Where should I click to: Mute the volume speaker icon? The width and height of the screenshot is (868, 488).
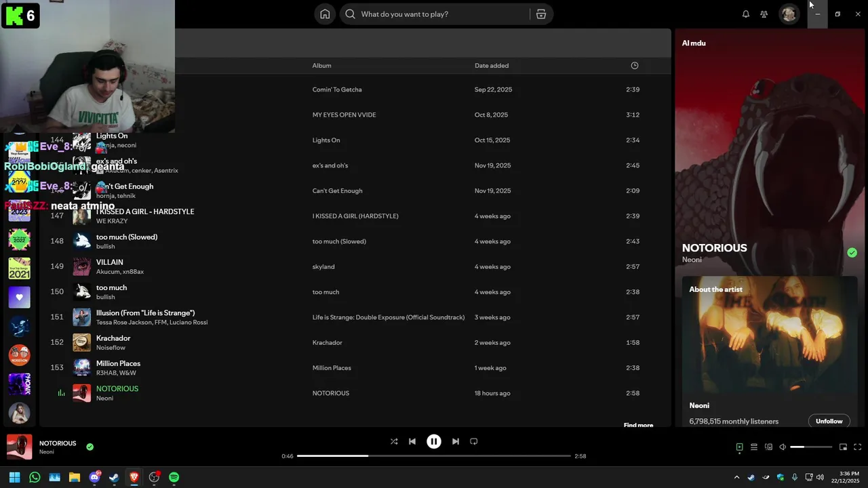(x=783, y=447)
